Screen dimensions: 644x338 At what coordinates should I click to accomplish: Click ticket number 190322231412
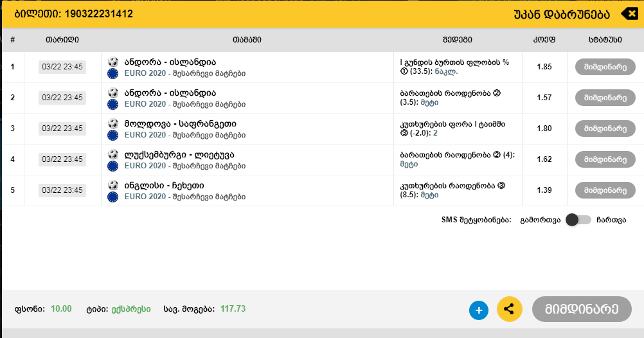(x=98, y=14)
